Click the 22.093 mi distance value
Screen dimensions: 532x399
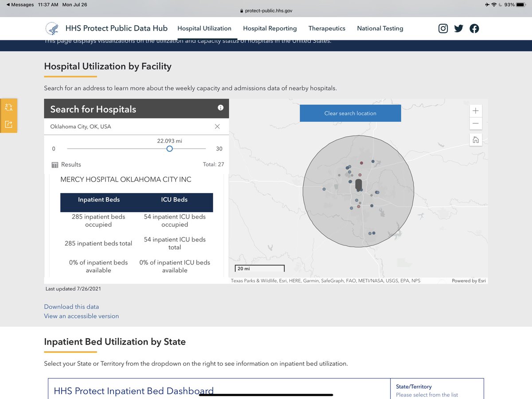click(169, 141)
